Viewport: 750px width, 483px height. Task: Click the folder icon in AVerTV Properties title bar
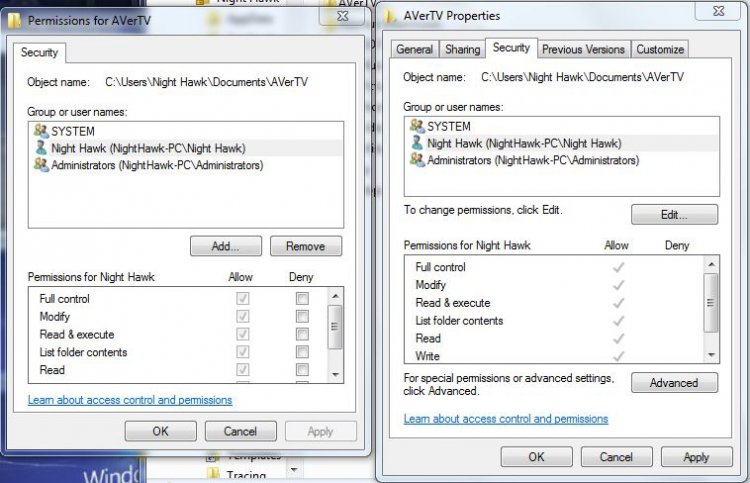coord(390,16)
